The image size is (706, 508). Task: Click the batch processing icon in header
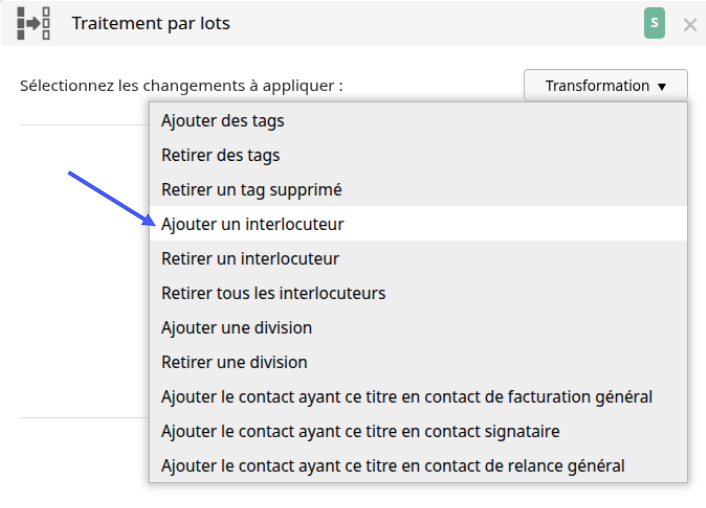pyautogui.click(x=33, y=23)
